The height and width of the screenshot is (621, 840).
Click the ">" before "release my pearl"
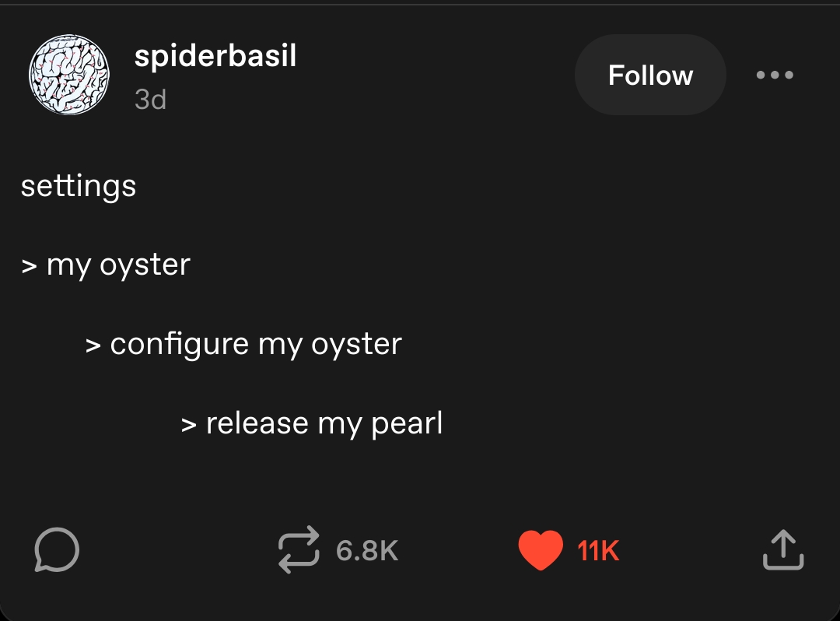click(189, 424)
